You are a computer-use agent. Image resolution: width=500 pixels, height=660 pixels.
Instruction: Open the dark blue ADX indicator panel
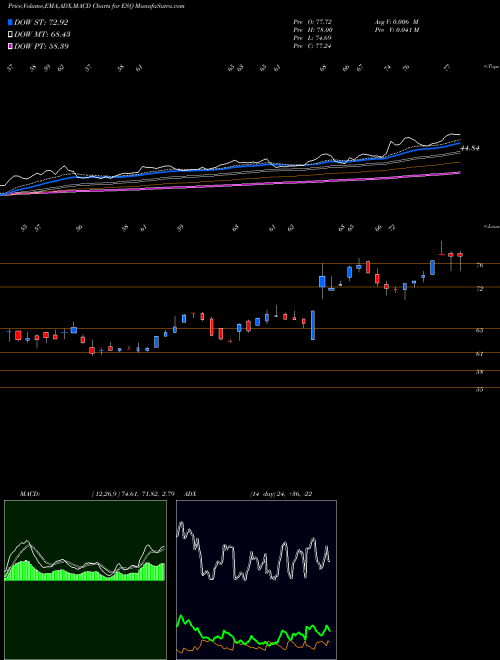pos(256,580)
